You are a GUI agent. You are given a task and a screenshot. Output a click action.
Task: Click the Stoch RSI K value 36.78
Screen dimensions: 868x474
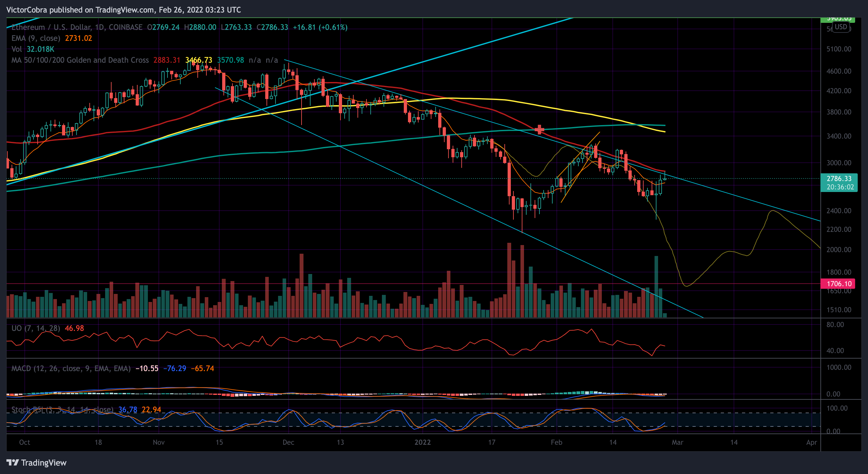pos(128,410)
